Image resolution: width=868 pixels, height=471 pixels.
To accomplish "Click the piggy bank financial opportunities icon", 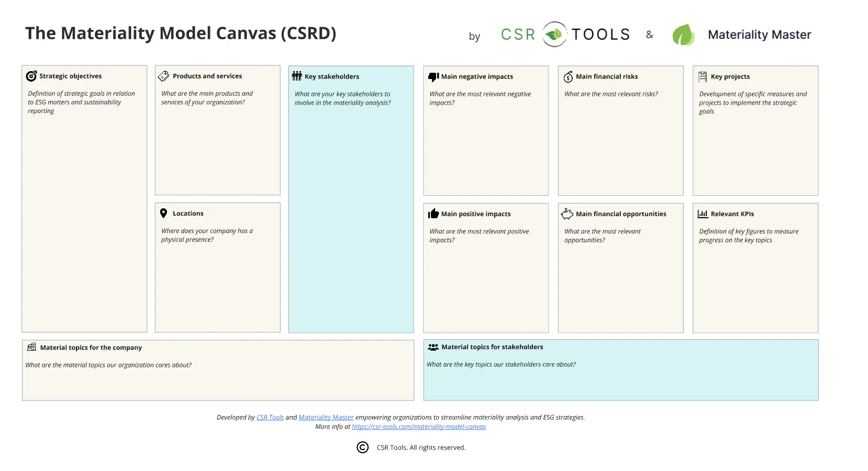I will tap(567, 214).
